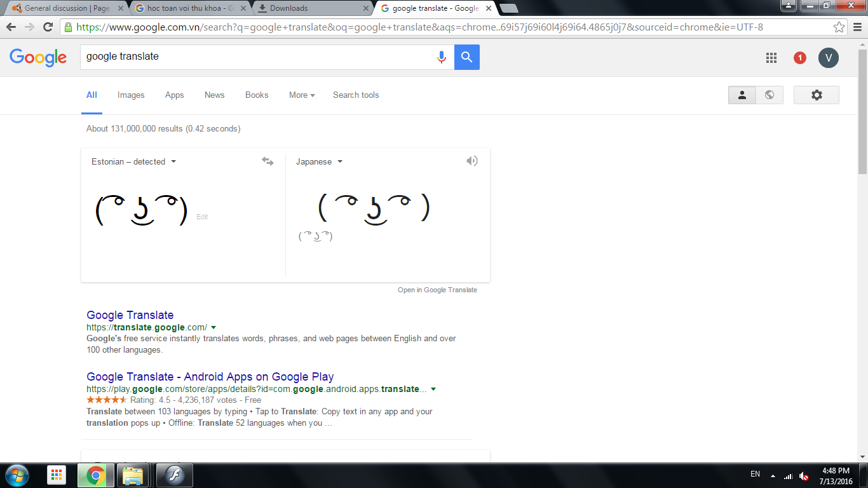The image size is (868, 488).
Task: Click the browser address bar URL
Action: tap(419, 27)
